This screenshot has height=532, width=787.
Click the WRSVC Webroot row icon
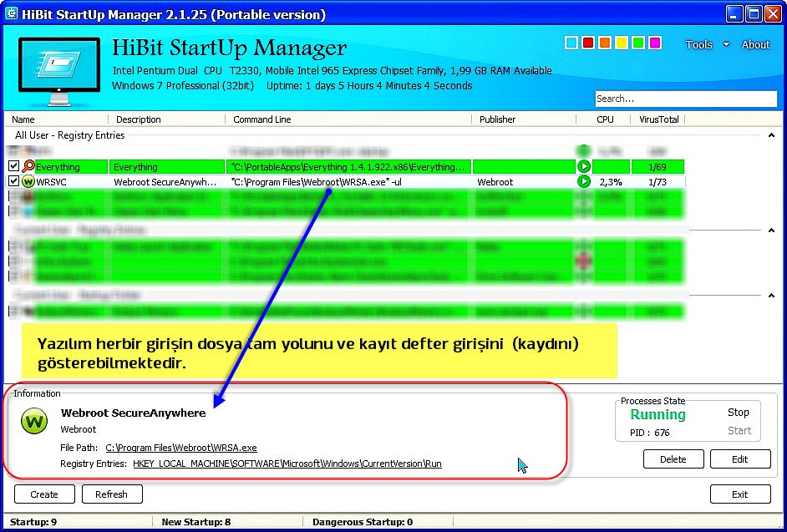pyautogui.click(x=28, y=182)
